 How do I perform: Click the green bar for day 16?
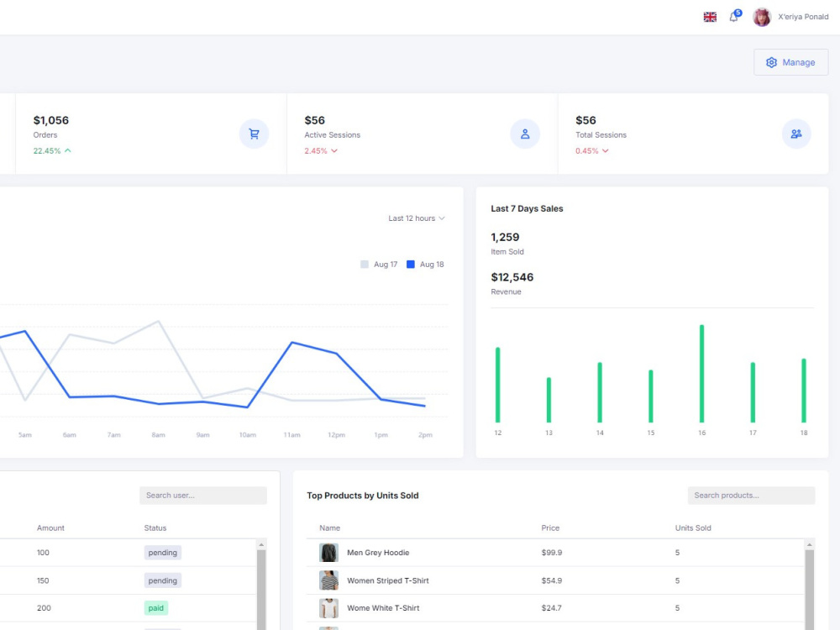point(701,374)
